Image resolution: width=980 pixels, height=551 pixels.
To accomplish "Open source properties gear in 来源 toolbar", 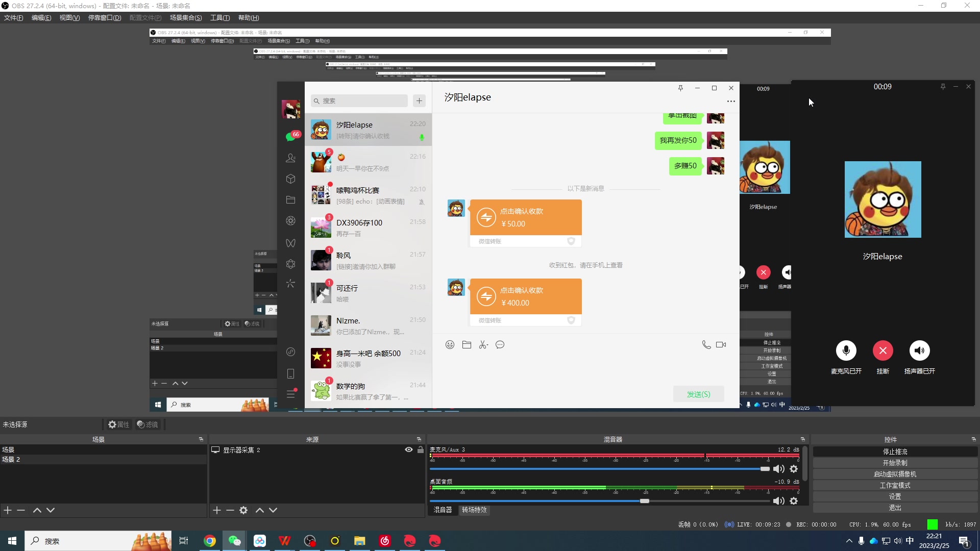I will tap(243, 510).
